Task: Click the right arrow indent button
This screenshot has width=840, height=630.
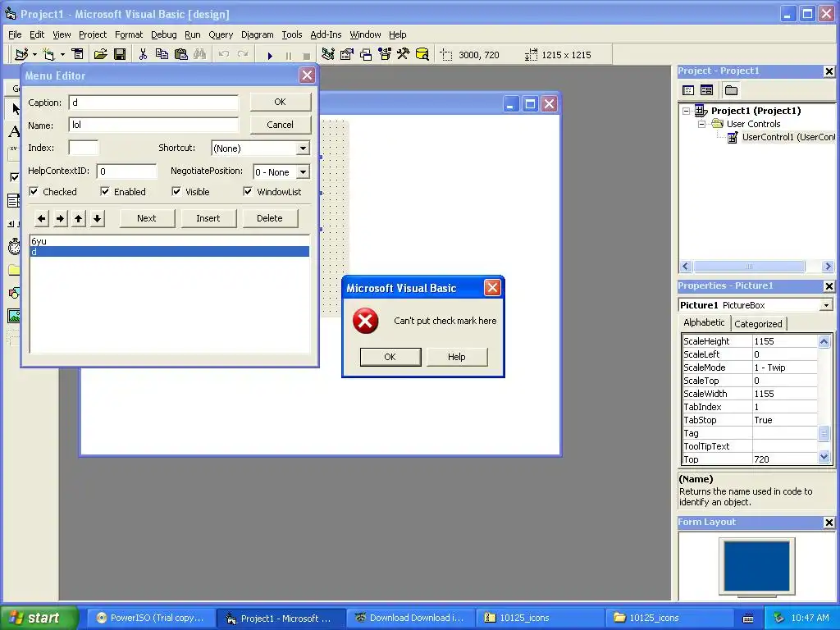Action: pyautogui.click(x=61, y=218)
